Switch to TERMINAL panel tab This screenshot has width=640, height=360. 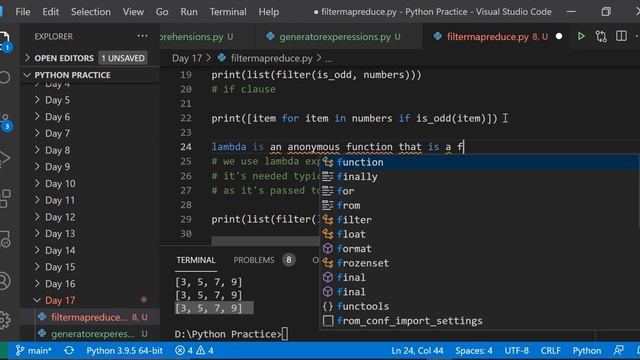196,260
